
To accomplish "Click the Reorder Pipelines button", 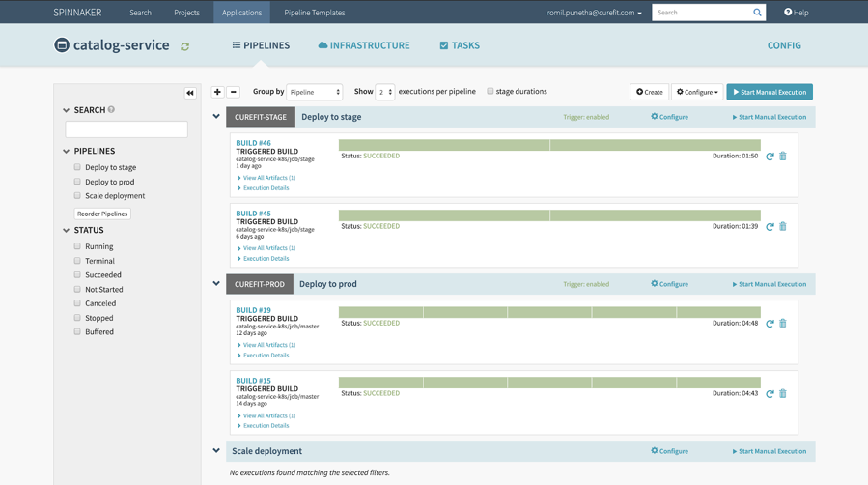I will coord(102,214).
